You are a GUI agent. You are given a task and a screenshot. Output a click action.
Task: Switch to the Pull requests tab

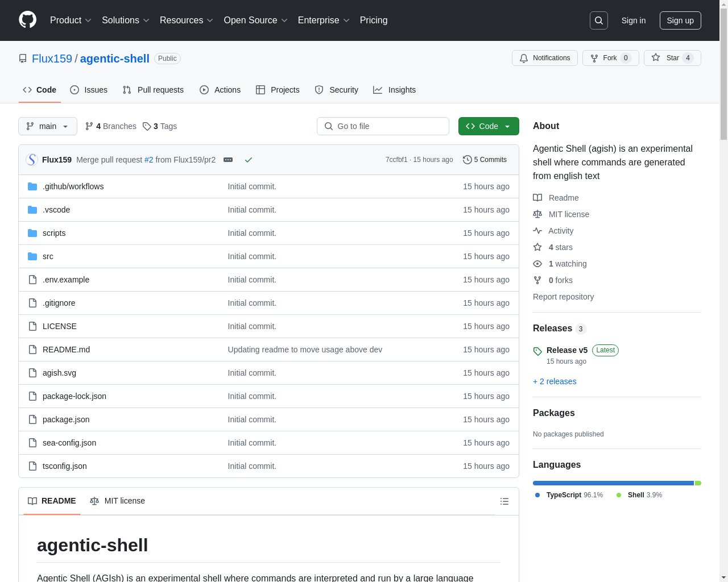153,90
